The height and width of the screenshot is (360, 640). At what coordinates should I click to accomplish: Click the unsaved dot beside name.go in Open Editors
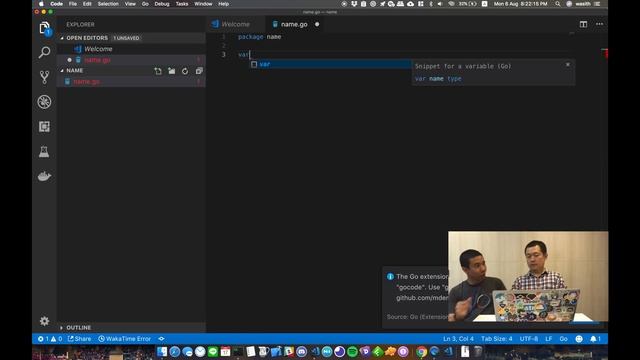[69, 60]
